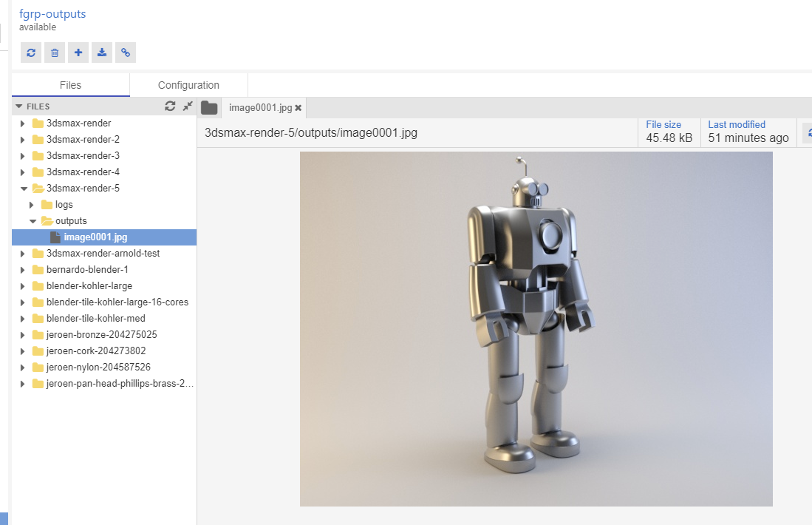Select the jeroen-nylon-204587526 folder
The height and width of the screenshot is (525, 812).
click(x=98, y=367)
